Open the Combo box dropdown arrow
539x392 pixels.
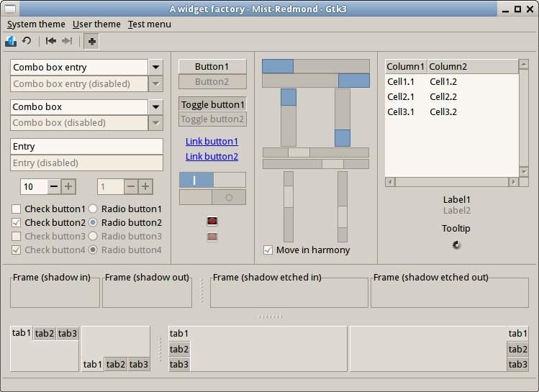pyautogui.click(x=155, y=107)
